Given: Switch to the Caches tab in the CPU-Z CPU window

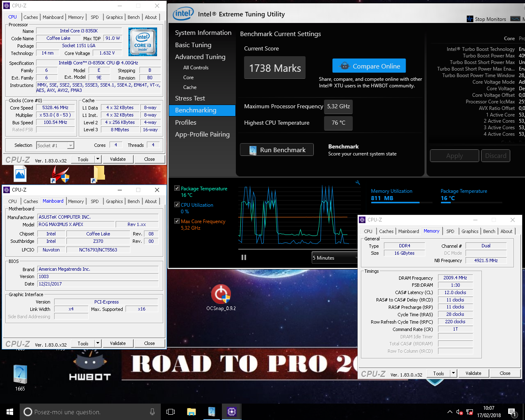Looking at the screenshot, I should (31, 17).
